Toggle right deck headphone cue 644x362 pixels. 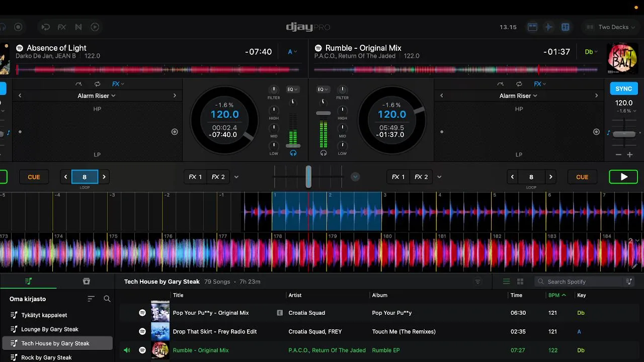(323, 153)
